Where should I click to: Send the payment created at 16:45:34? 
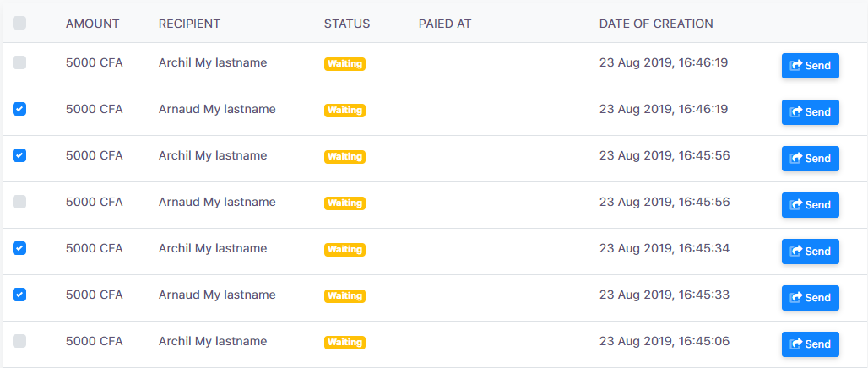811,252
